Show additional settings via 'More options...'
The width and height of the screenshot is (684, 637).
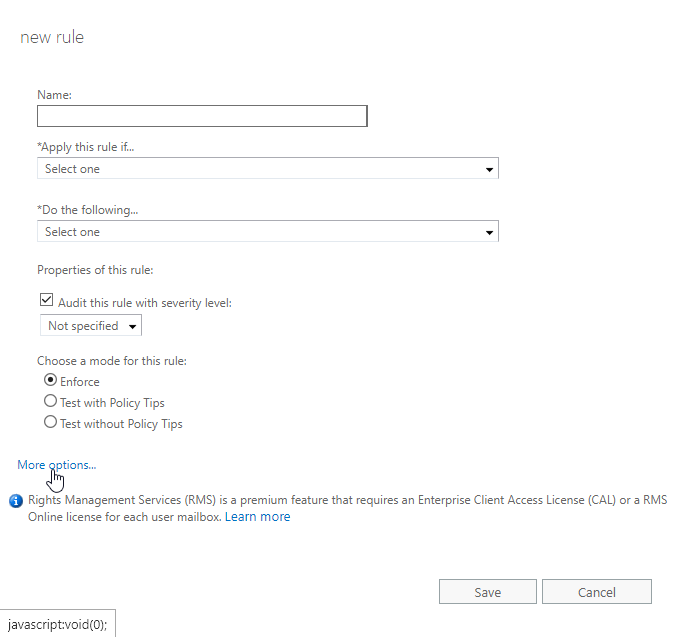56,465
